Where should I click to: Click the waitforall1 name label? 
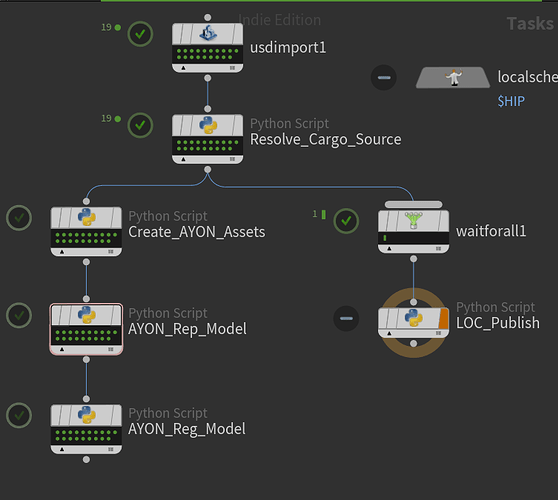tap(491, 231)
